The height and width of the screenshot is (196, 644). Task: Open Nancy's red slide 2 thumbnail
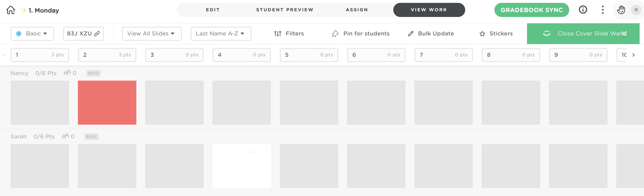pos(107,102)
